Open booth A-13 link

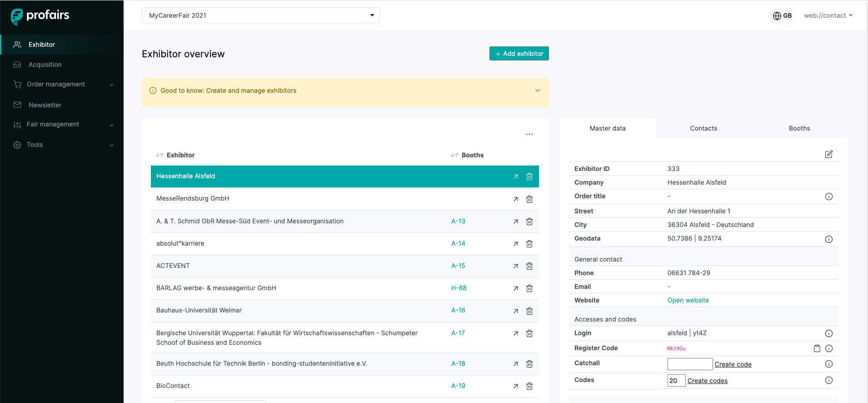458,221
